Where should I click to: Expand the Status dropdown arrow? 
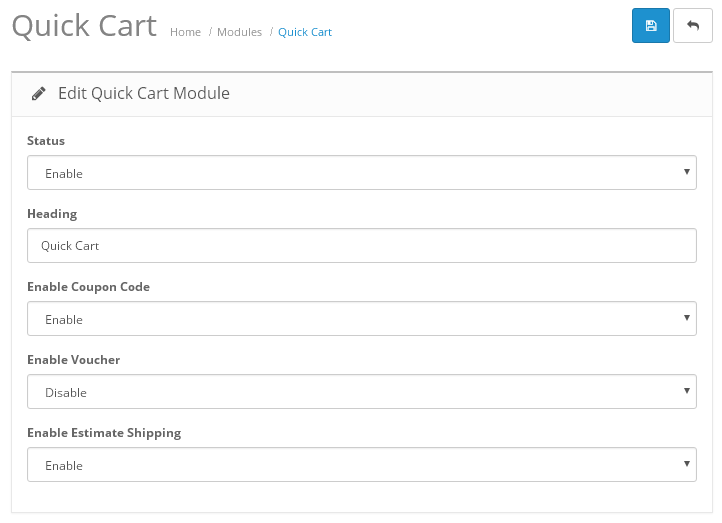coord(687,172)
